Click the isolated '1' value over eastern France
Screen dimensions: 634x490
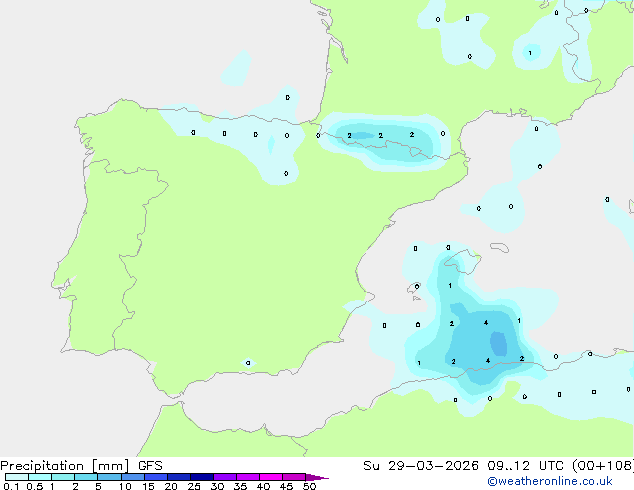[x=530, y=53]
